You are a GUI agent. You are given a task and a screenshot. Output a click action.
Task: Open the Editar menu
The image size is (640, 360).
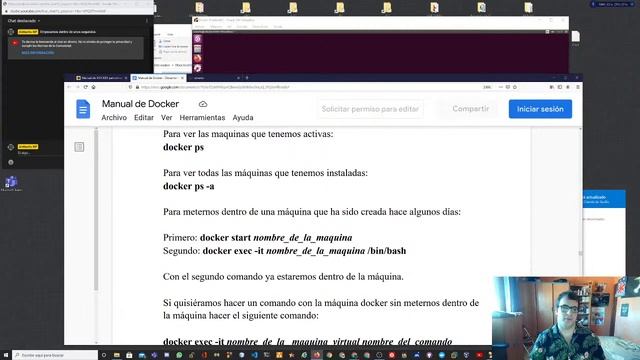(144, 118)
